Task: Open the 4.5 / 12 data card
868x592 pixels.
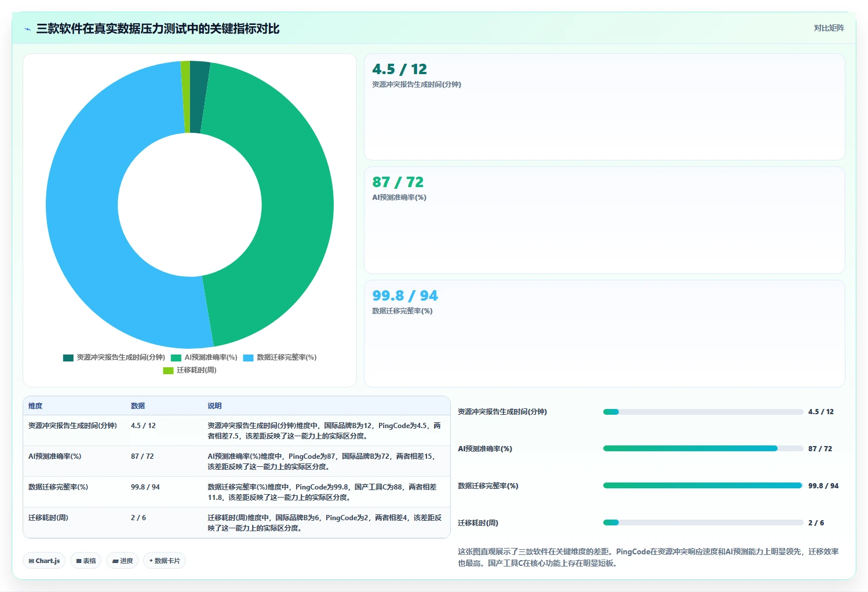Action: (604, 107)
